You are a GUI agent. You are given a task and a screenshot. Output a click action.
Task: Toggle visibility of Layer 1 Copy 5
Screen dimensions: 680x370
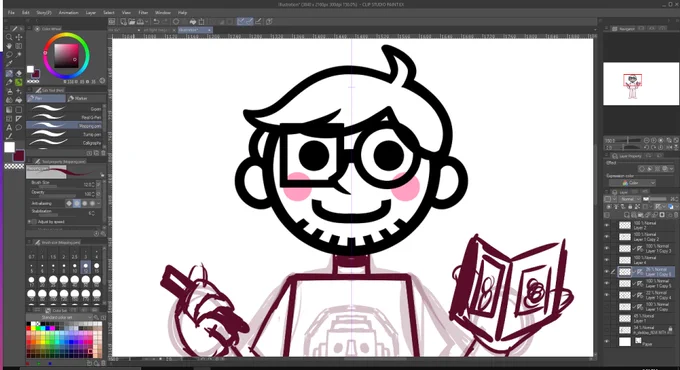[x=607, y=284]
